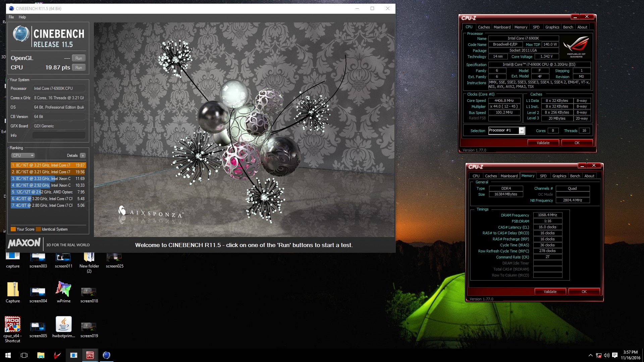Viewport: 644px width, 362px height.
Task: Open screen003 desktop icon
Action: click(38, 260)
